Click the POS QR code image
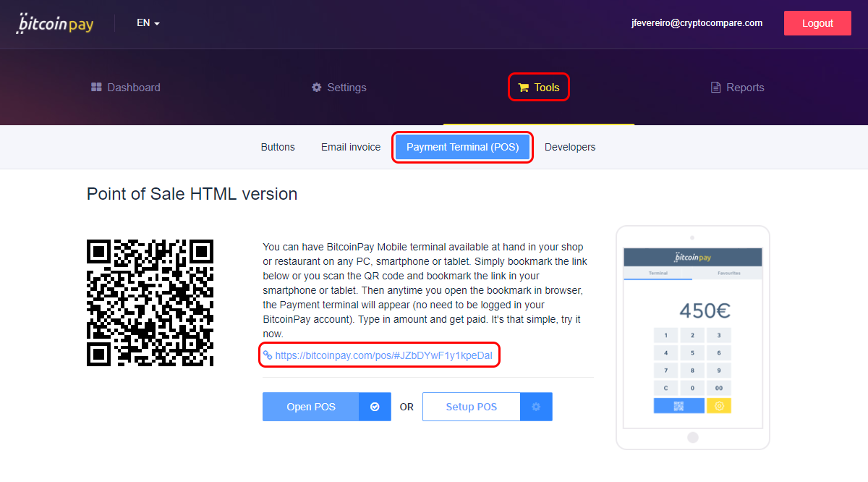 pos(150,303)
